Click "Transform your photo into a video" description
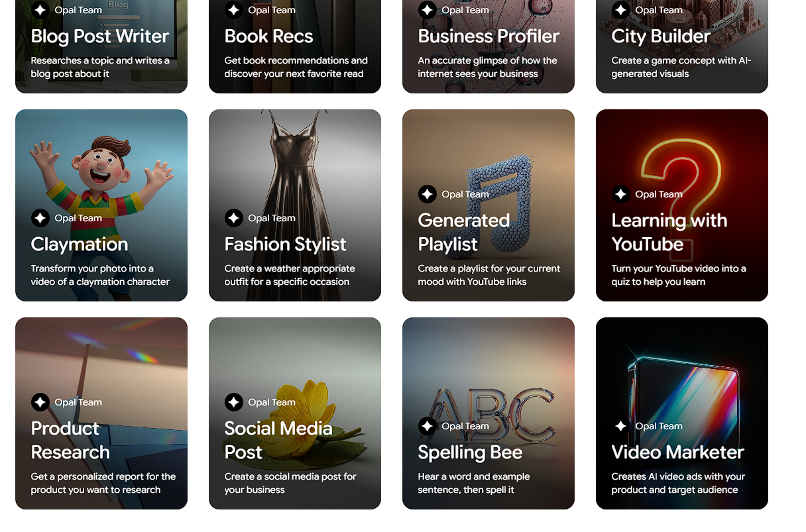This screenshot has width=806, height=532. click(x=100, y=275)
